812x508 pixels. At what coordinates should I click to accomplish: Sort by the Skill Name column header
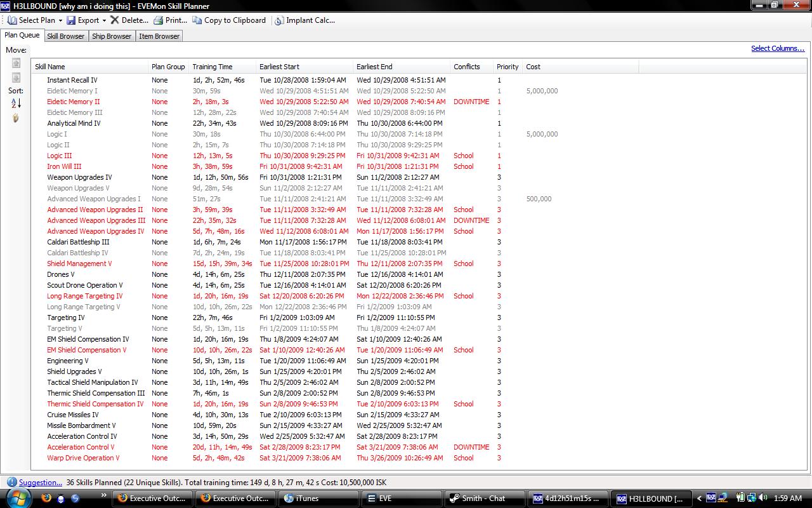click(90, 67)
